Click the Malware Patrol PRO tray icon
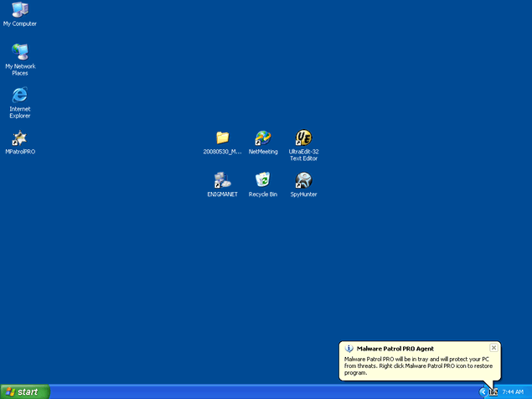The image size is (532, 399). [x=493, y=391]
